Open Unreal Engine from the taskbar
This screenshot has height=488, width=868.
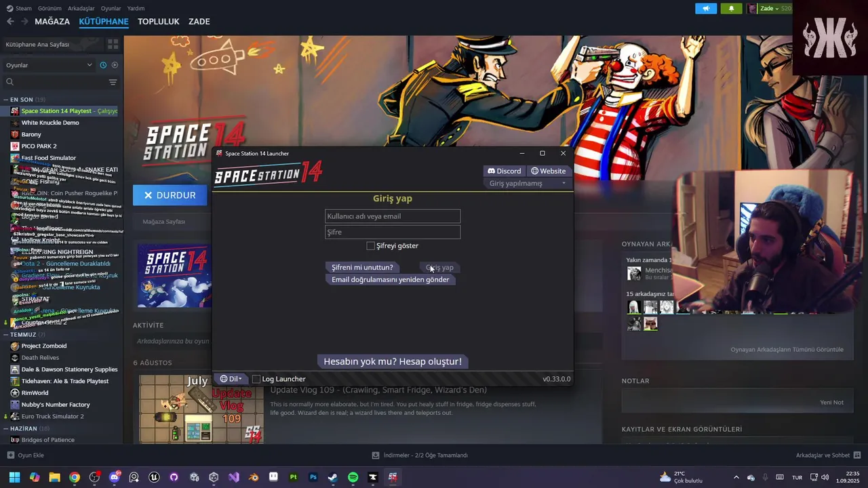(x=155, y=477)
